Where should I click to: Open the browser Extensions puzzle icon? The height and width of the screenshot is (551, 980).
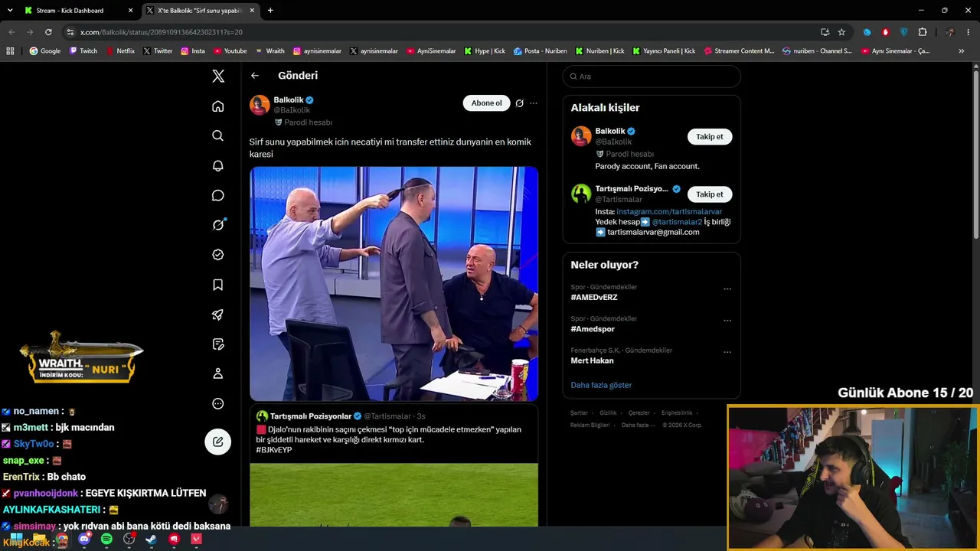tap(922, 32)
